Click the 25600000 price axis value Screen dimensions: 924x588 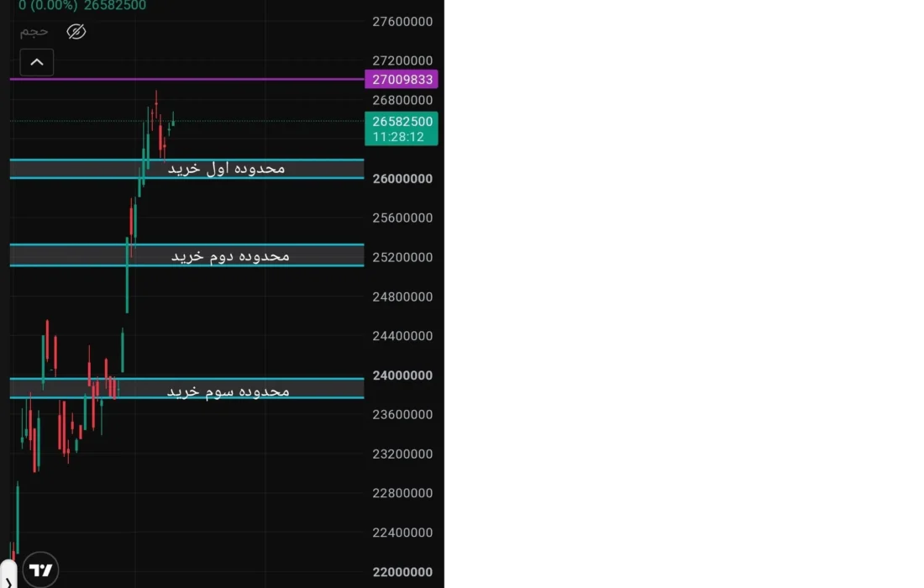coord(402,218)
